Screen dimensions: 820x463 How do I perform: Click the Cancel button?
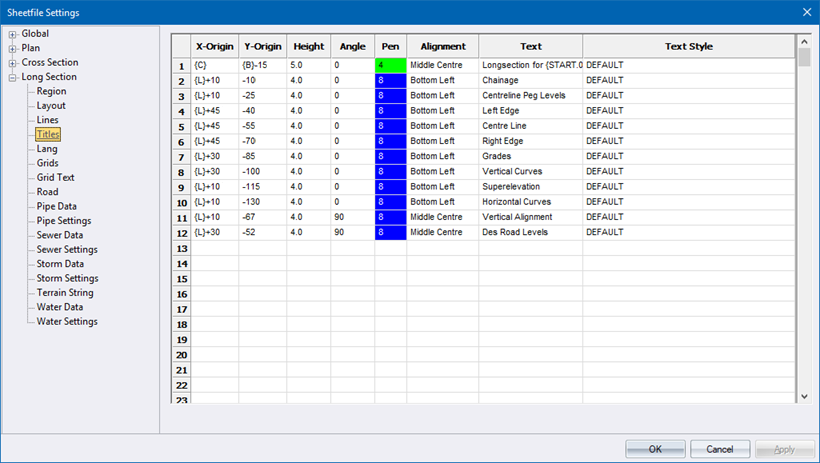(x=720, y=449)
